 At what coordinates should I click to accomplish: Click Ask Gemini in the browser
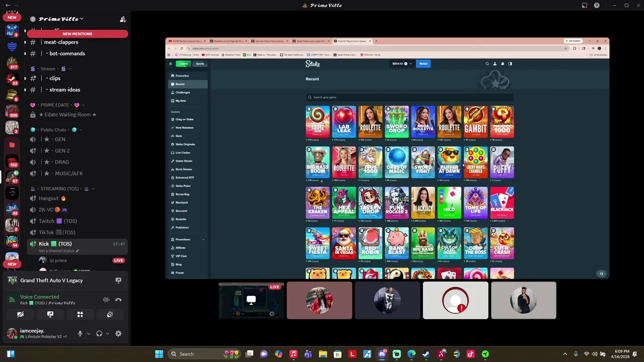[574, 41]
